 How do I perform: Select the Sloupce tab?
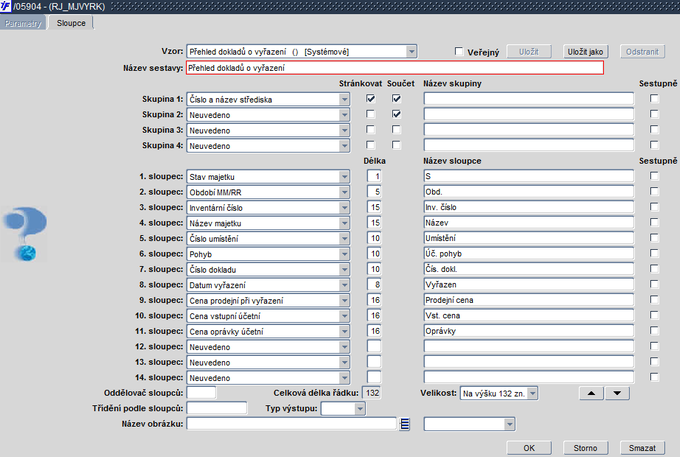point(71,22)
